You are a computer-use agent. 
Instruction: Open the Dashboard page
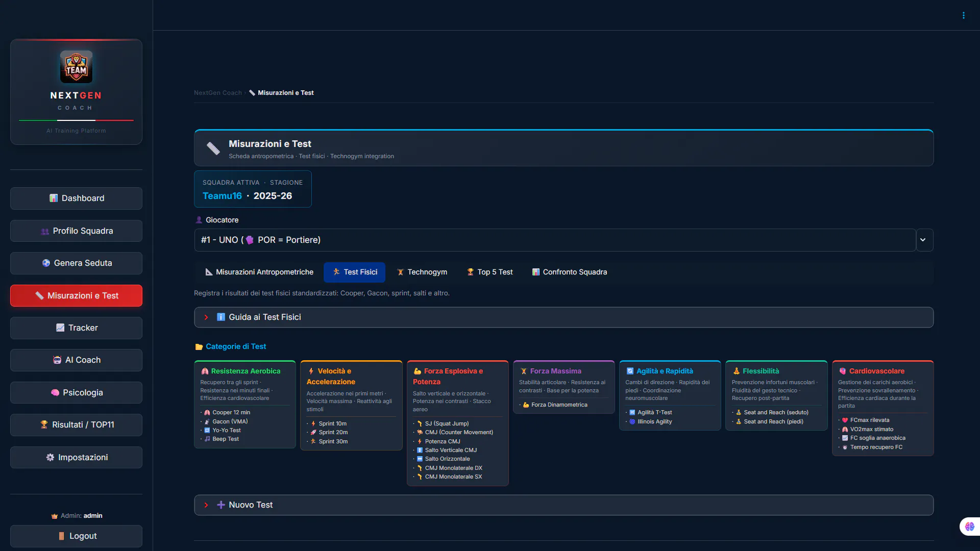tap(76, 198)
